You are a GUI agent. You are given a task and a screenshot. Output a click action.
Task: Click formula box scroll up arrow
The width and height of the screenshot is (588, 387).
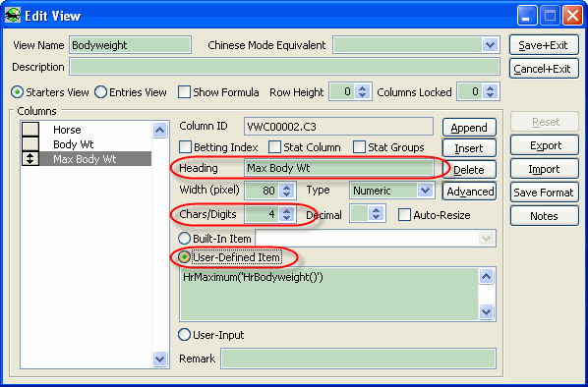coord(487,277)
